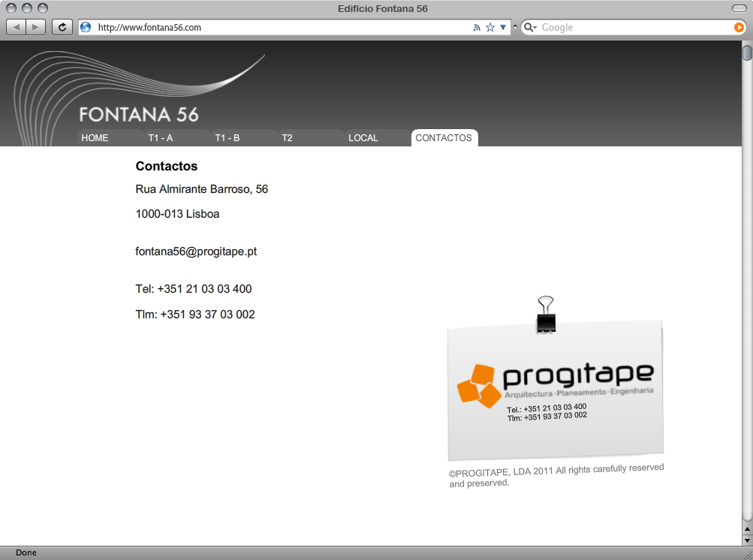This screenshot has width=753, height=560.
Task: Open the address bar history dropdown arrow
Action: coord(503,27)
